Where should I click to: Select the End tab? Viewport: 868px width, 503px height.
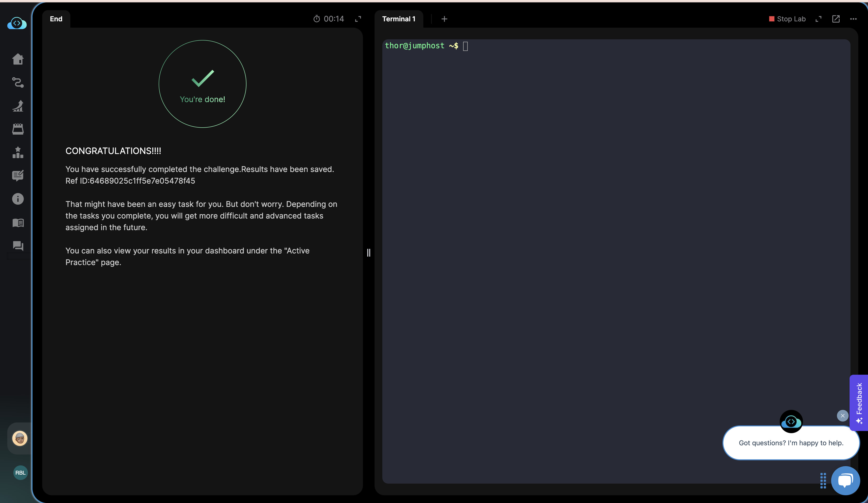pyautogui.click(x=56, y=19)
